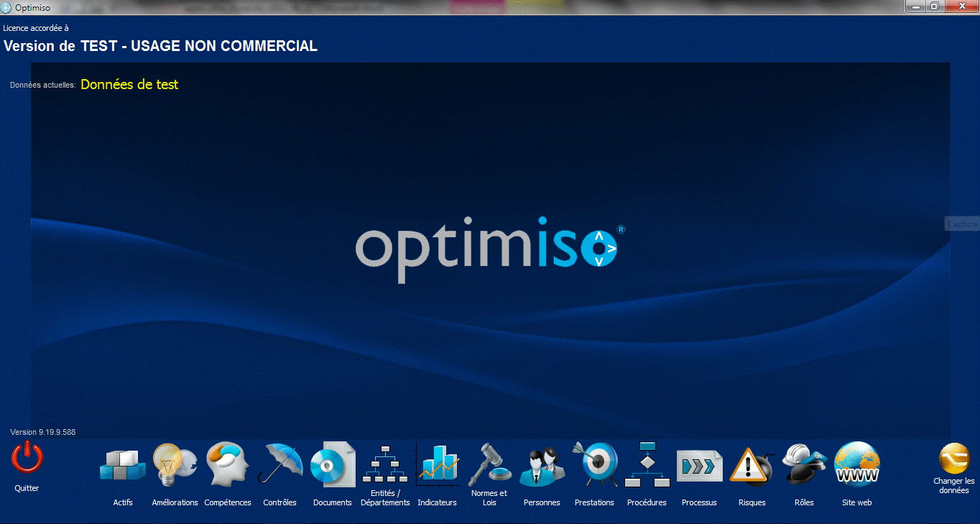The height and width of the screenshot is (524, 980).
Task: Click the Données actuelles label
Action: click(42, 85)
